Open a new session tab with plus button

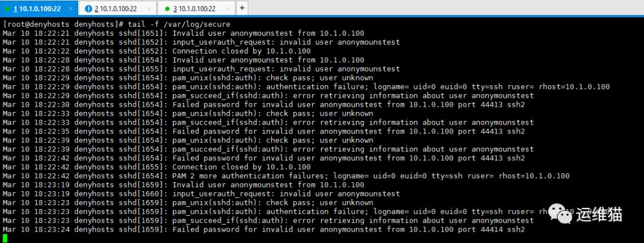click(x=242, y=8)
